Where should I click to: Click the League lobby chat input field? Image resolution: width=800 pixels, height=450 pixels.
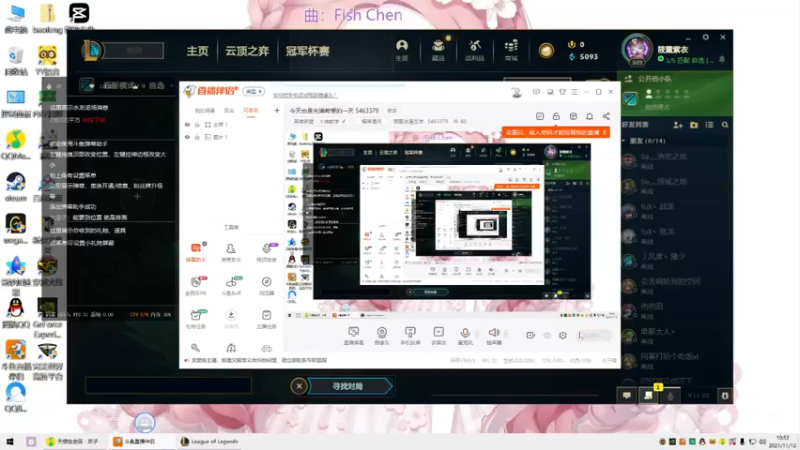[168, 385]
